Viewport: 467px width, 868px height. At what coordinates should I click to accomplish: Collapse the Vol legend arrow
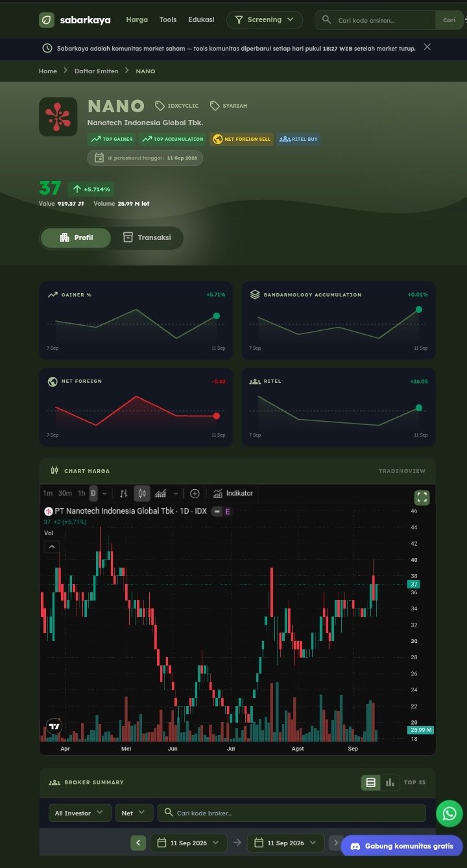[x=52, y=547]
